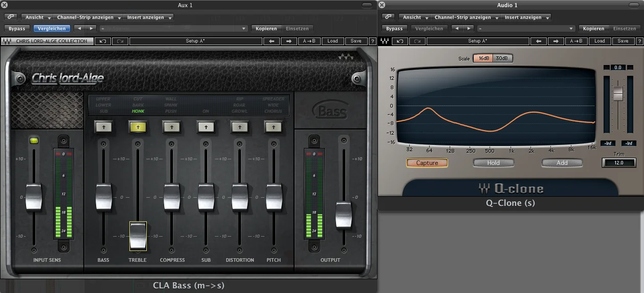Screen dimensions: 644x293
Task: Click Save in Q-Clone toolbar
Action: 623,41
